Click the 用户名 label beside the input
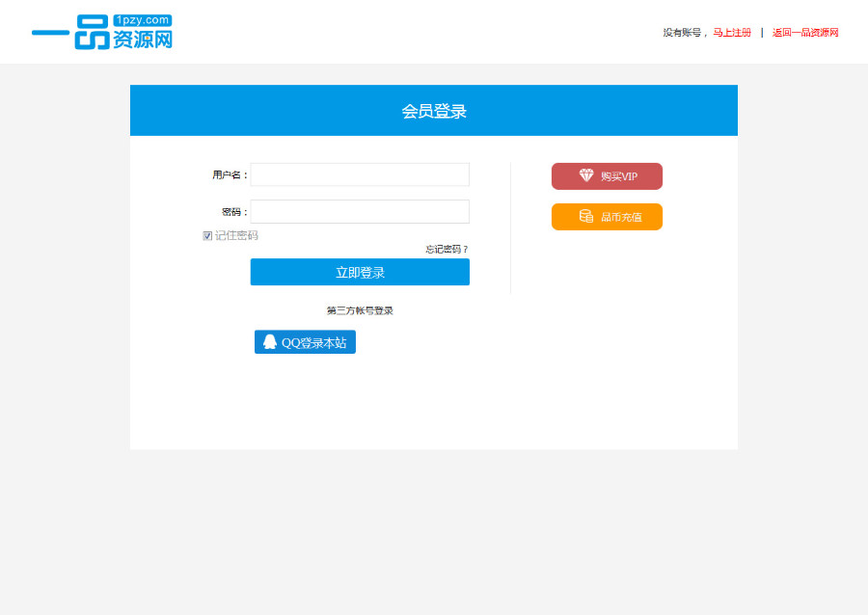Screen dimensions: 868x615 tap(228, 174)
